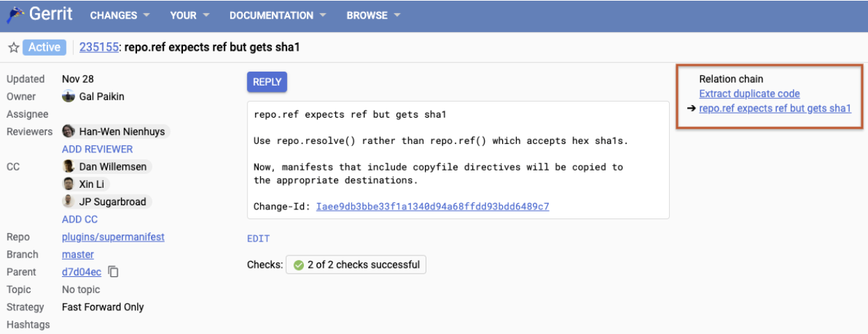Viewport: 868px width, 334px height.
Task: Expand the Your menu
Action: pyautogui.click(x=189, y=15)
